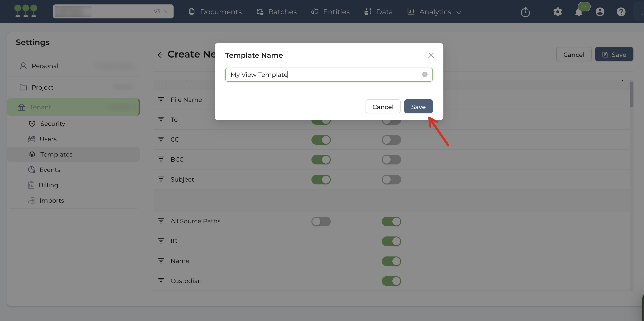Viewport: 644px width, 321px height.
Task: Open the settings gear icon
Action: click(558, 12)
